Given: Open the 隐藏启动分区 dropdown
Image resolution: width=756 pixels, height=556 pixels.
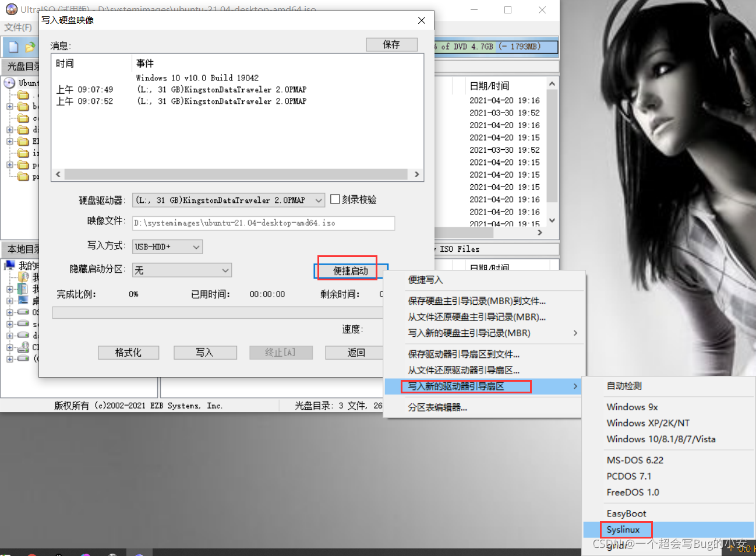Looking at the screenshot, I should click(225, 270).
